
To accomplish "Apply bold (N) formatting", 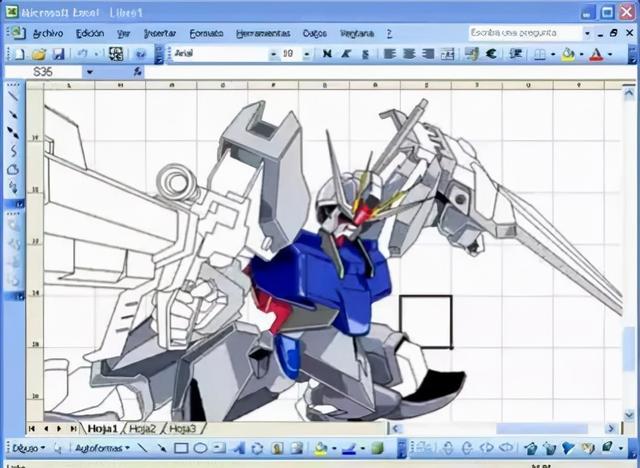I will click(x=327, y=53).
